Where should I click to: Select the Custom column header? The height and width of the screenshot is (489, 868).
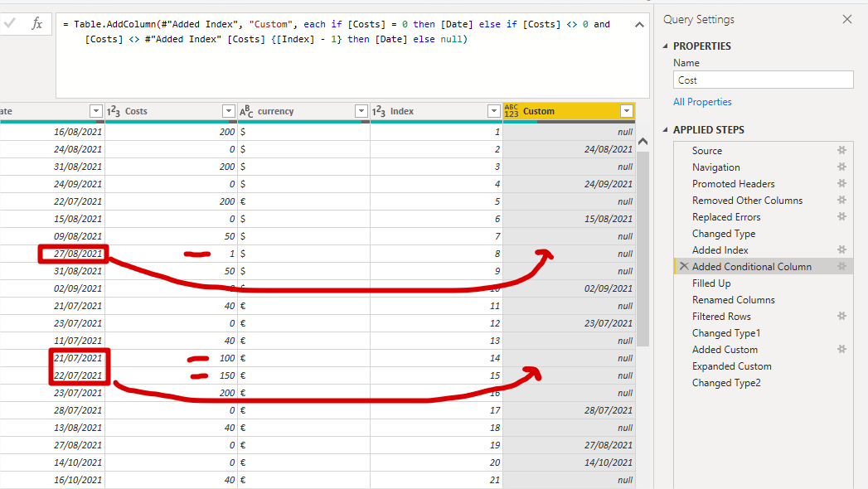pyautogui.click(x=569, y=111)
